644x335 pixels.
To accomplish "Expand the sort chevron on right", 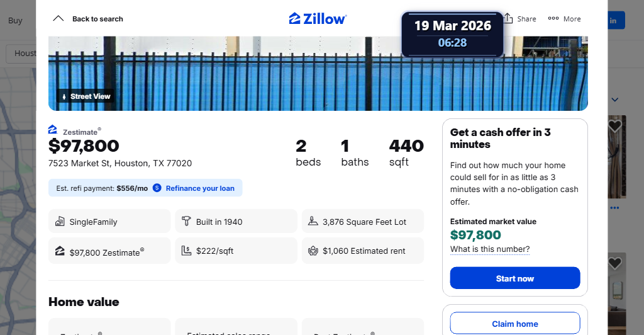I will [x=615, y=99].
